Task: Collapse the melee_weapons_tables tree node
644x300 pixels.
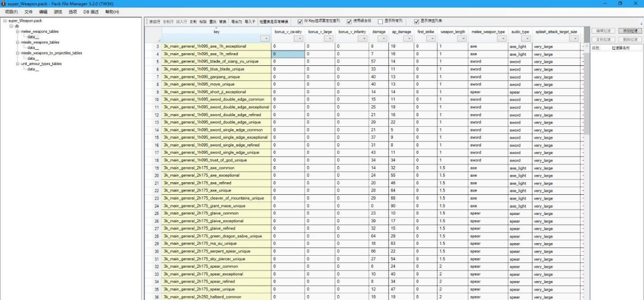Action: tap(17, 32)
